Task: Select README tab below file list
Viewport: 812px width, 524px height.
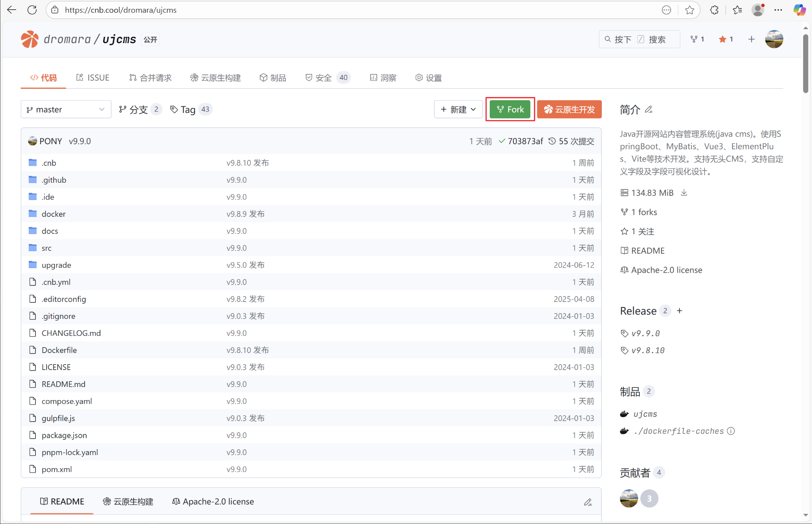Action: [x=62, y=502]
